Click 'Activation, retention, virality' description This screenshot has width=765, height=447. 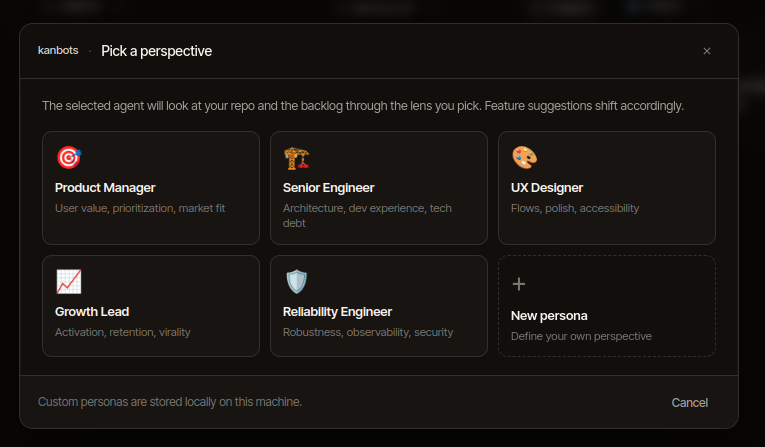[122, 332]
